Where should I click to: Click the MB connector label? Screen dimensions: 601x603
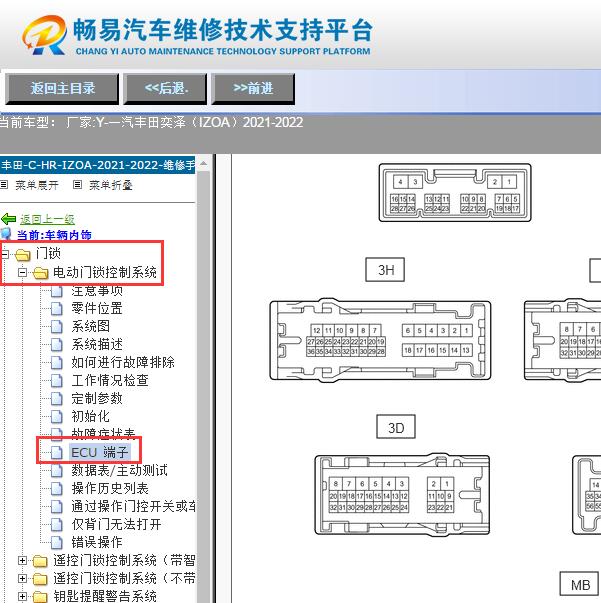pos(579,585)
